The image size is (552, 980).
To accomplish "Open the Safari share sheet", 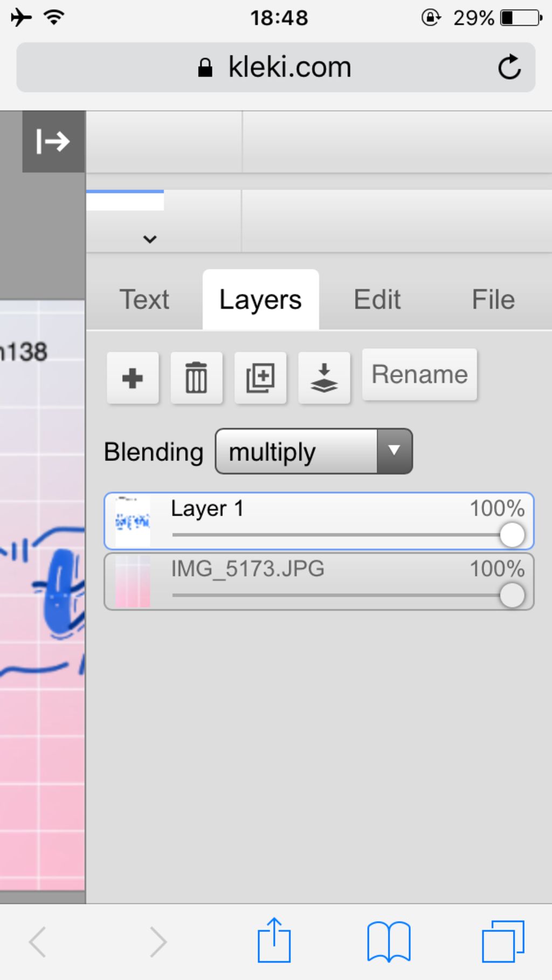I will pyautogui.click(x=274, y=941).
